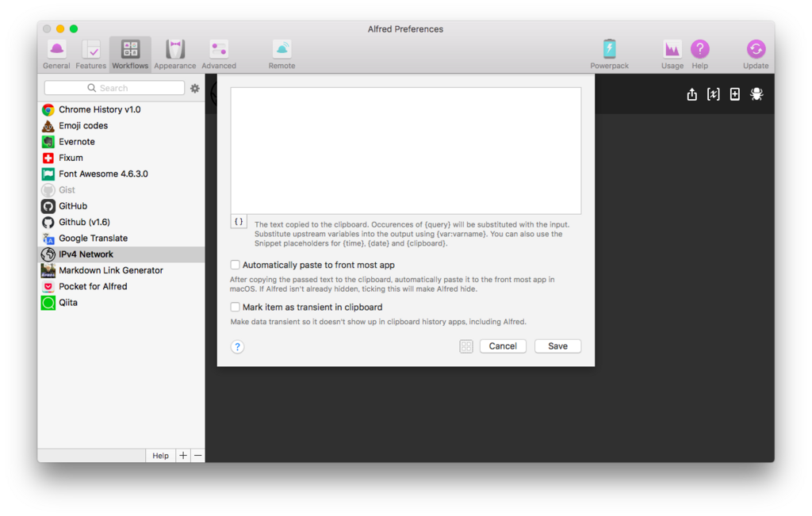
Task: Remove workflow with minus button
Action: 197,456
